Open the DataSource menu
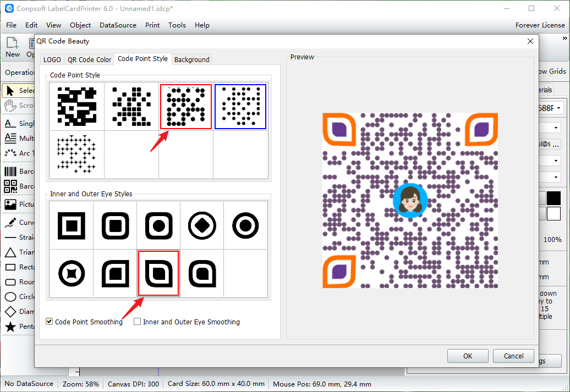Image resolution: width=570 pixels, height=392 pixels. [118, 25]
